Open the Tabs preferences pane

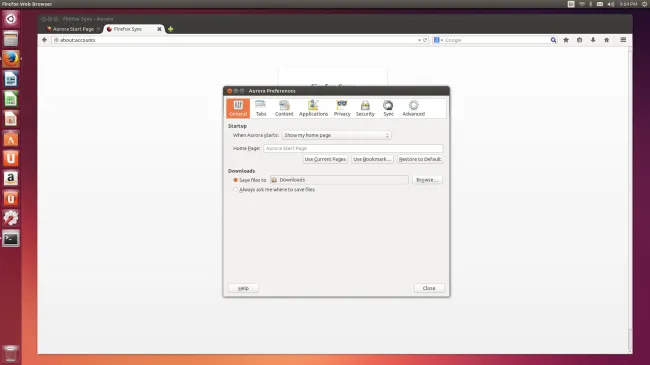[261, 108]
